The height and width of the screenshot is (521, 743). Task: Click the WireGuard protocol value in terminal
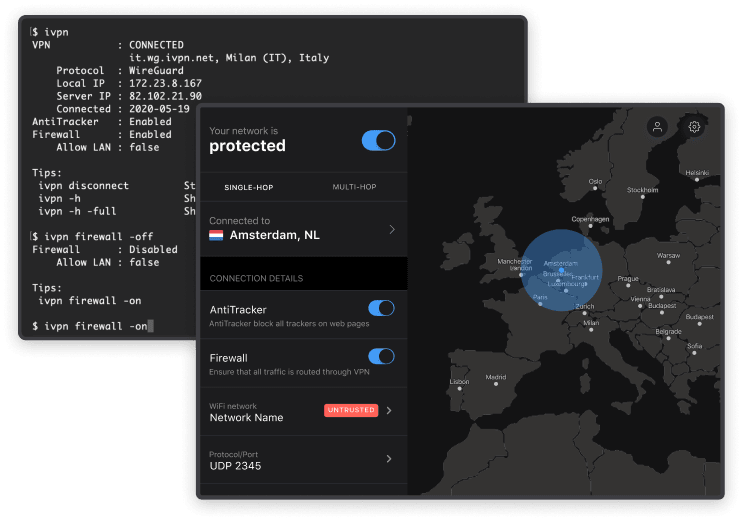pyautogui.click(x=156, y=71)
